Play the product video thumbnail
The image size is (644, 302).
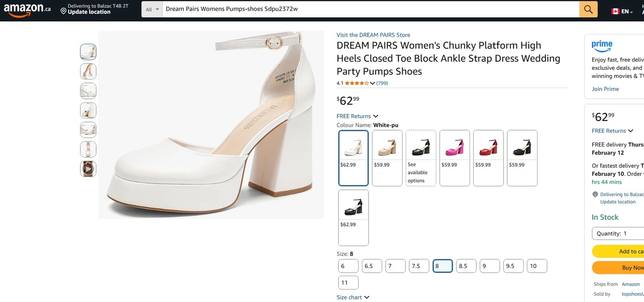pyautogui.click(x=88, y=169)
